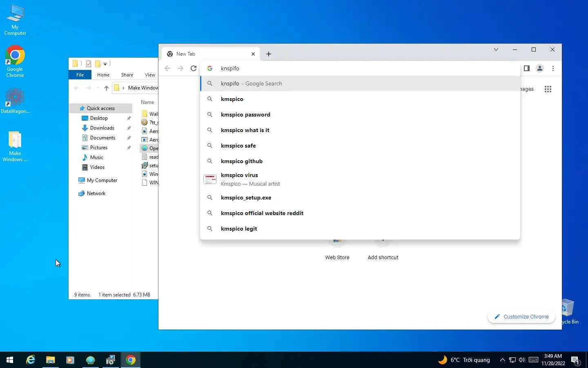The width and height of the screenshot is (588, 368).
Task: Select kmspico official website reddit suggestion
Action: pyautogui.click(x=360, y=213)
